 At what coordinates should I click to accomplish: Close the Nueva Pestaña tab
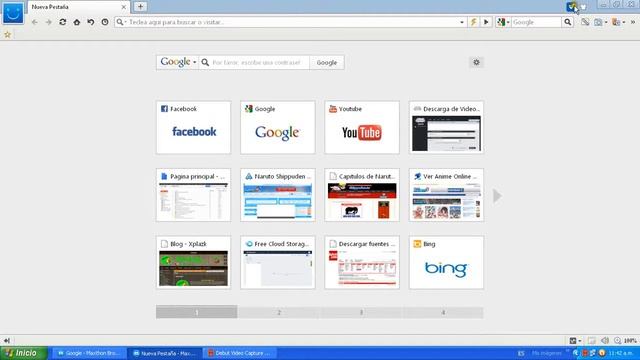click(124, 7)
